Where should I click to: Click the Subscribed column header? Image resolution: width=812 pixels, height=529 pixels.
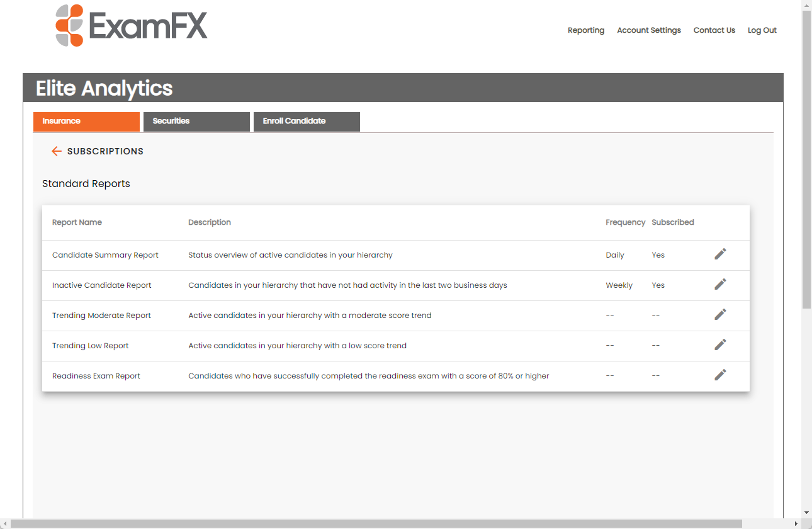672,222
